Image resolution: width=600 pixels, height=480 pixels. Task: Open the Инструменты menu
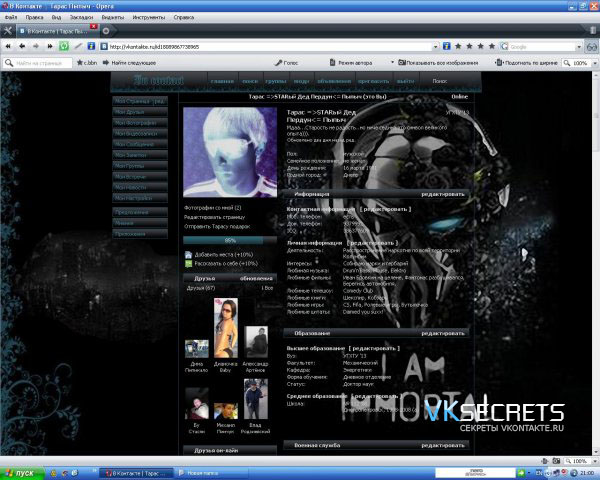[x=149, y=17]
